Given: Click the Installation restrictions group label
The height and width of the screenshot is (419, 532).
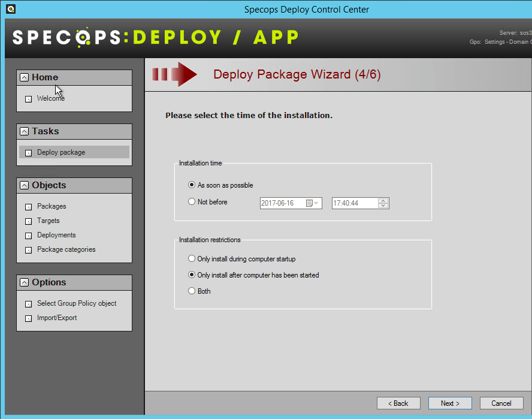Looking at the screenshot, I should 210,240.
